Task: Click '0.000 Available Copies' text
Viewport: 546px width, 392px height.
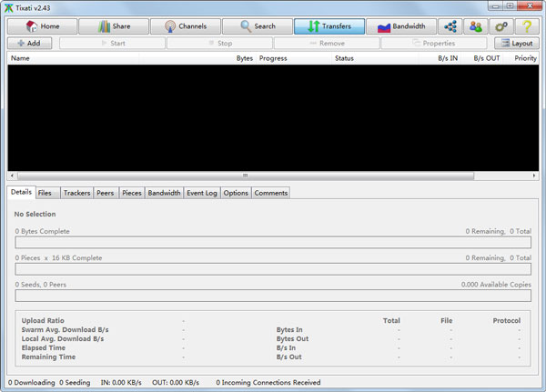Action: click(496, 285)
